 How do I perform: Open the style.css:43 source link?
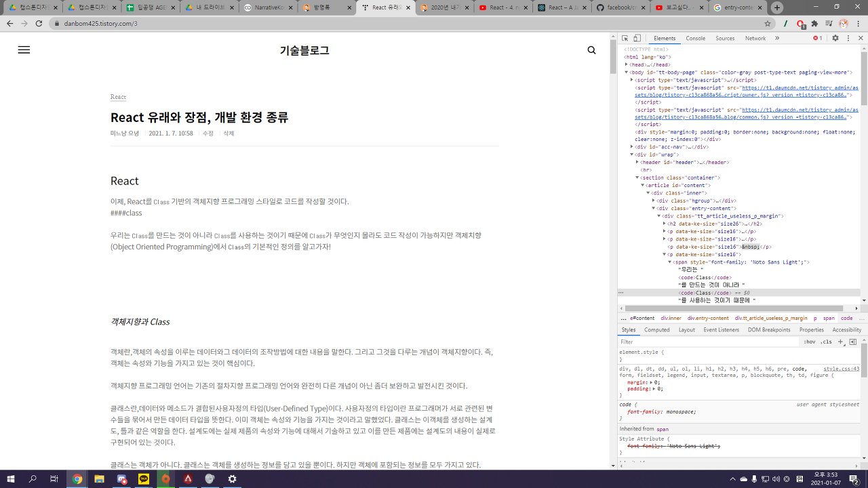pos(841,369)
